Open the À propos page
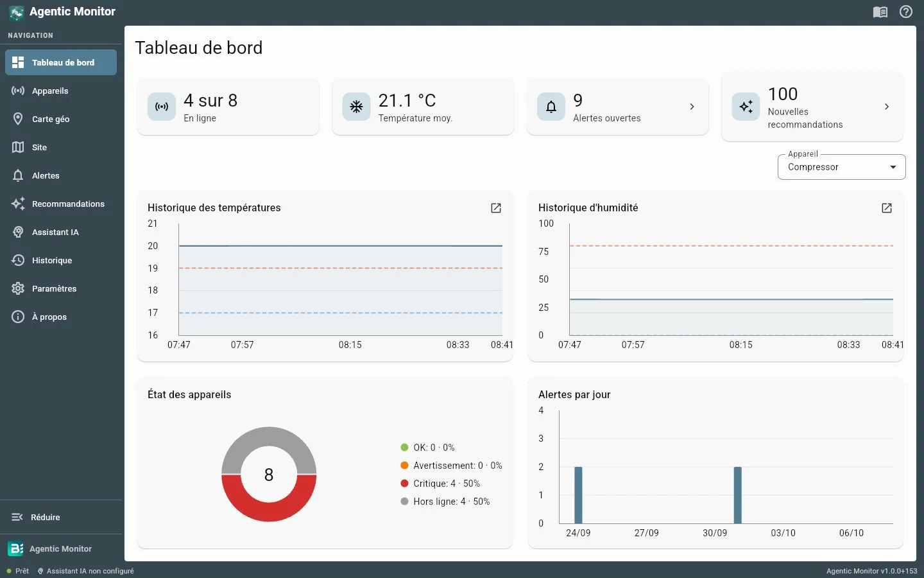 (61, 317)
